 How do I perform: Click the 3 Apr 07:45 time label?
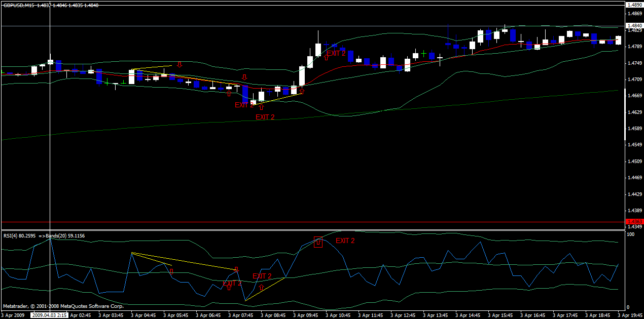pyautogui.click(x=240, y=315)
